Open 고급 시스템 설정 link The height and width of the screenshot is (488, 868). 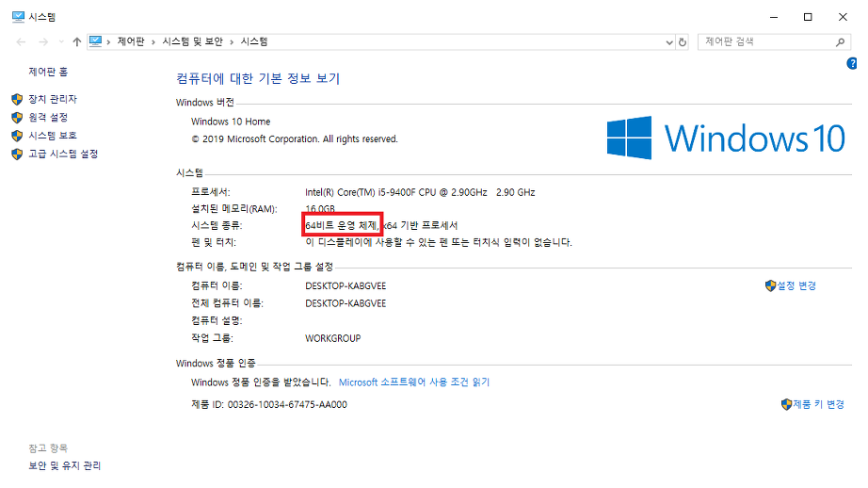coord(64,154)
